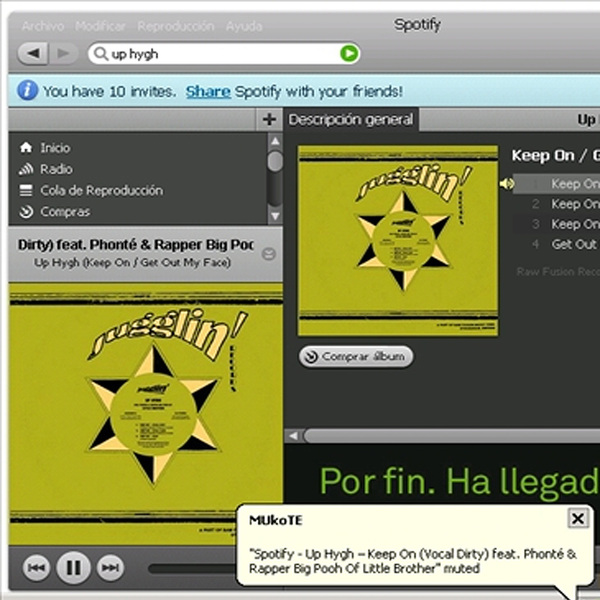
Task: Open Compras in the sidebar
Action: tap(65, 212)
